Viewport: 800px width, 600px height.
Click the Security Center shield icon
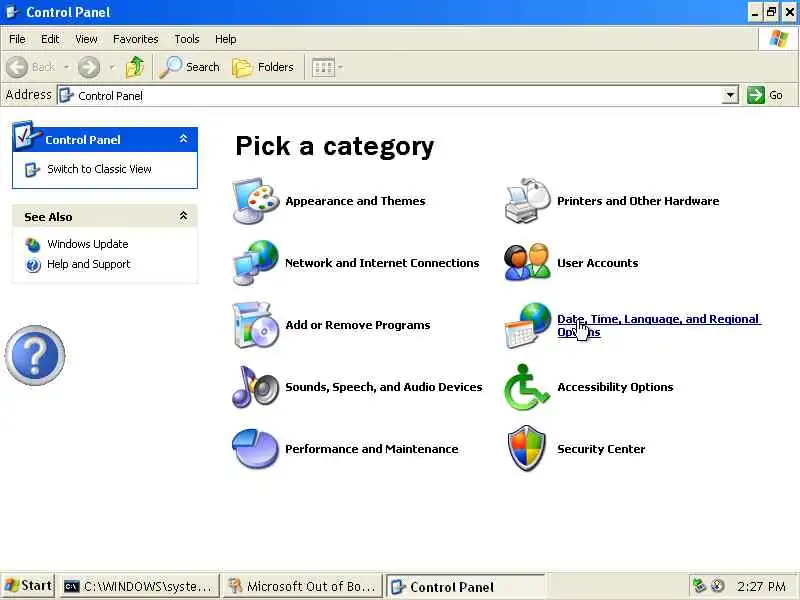527,448
